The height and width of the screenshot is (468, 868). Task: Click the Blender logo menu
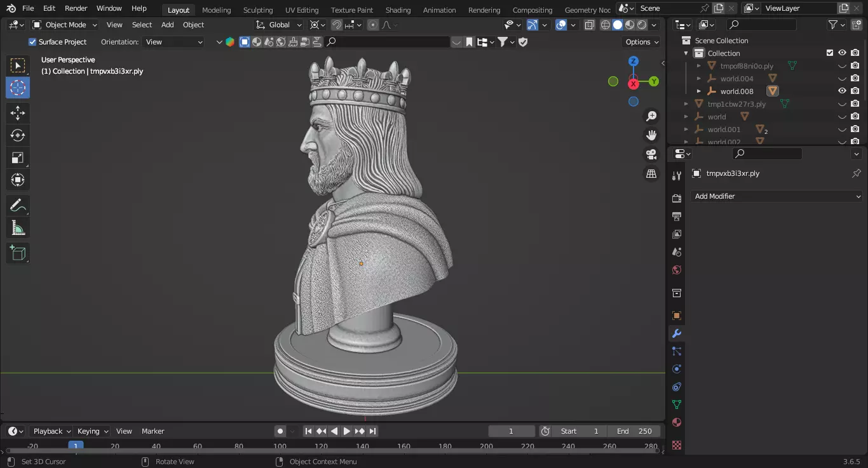11,8
